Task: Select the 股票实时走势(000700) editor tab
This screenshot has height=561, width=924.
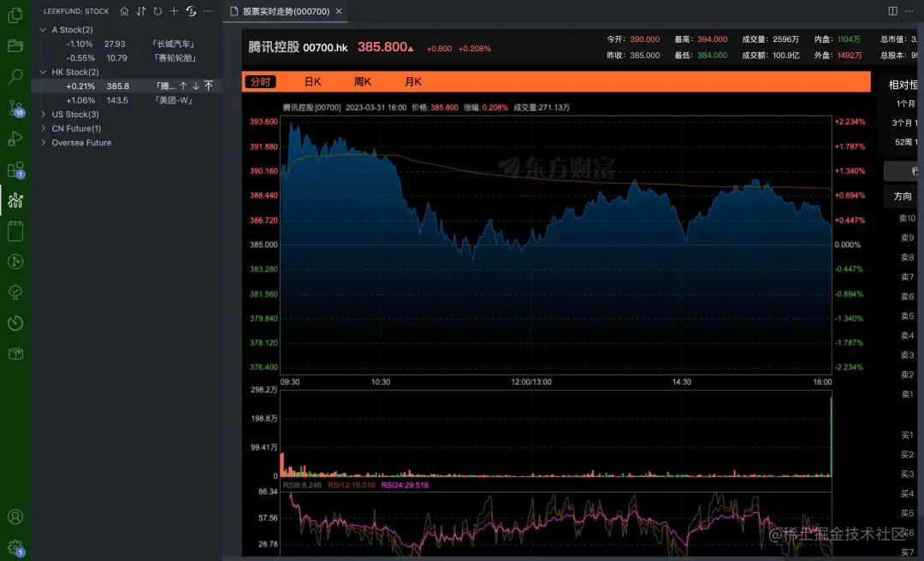Action: click(285, 11)
